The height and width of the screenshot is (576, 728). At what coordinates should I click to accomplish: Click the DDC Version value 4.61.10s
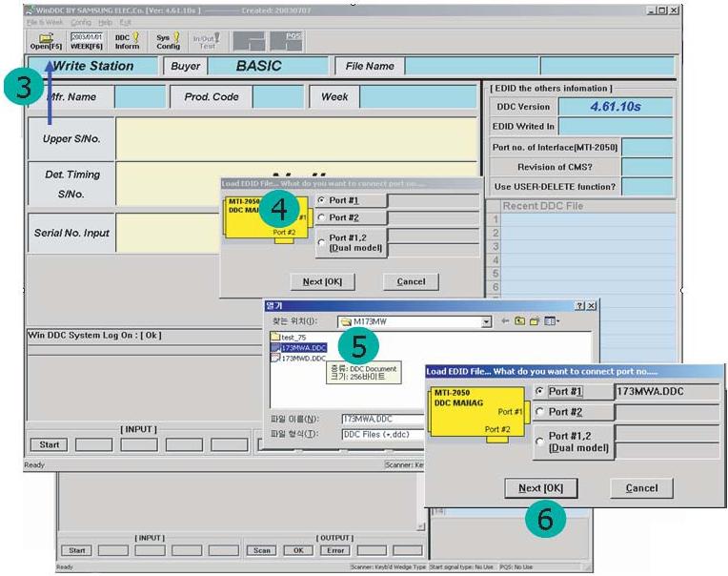point(616,107)
